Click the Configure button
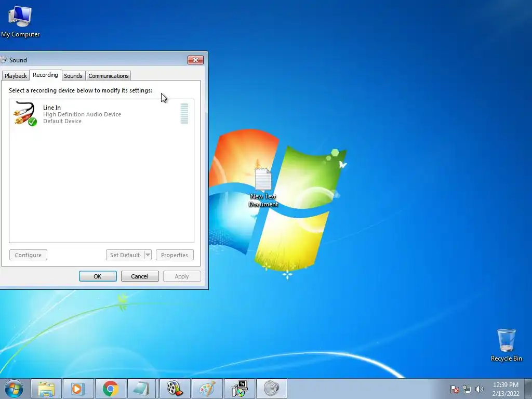Screen dimensions: 532x399 point(28,255)
